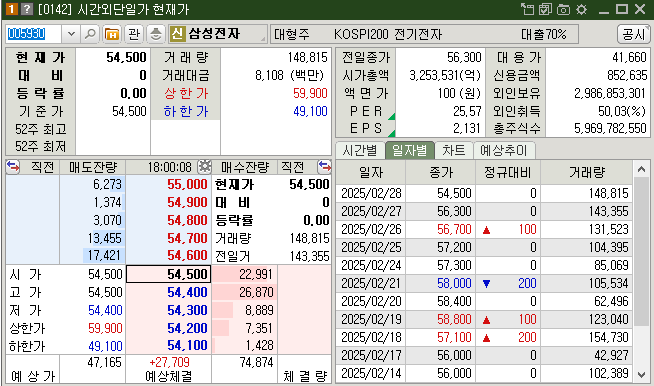Click the 관 watchlist button
This screenshot has height=386, width=654.
[x=133, y=34]
